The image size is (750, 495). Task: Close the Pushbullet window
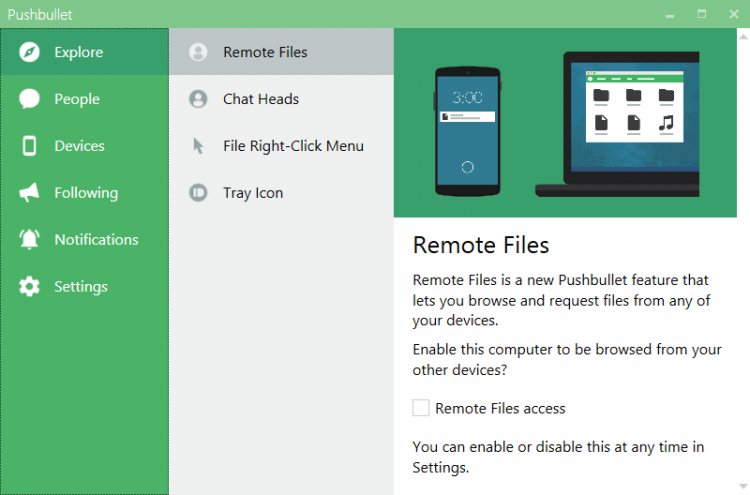pyautogui.click(x=734, y=14)
